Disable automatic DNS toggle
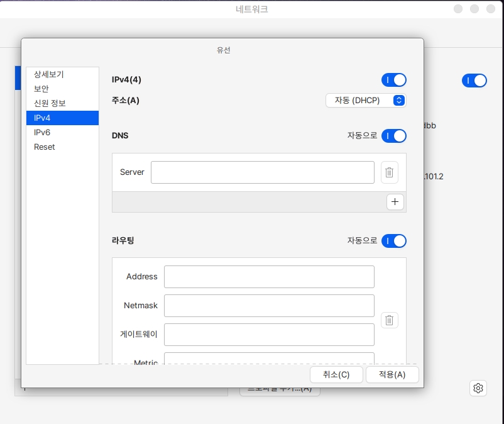The image size is (504, 424). point(394,136)
